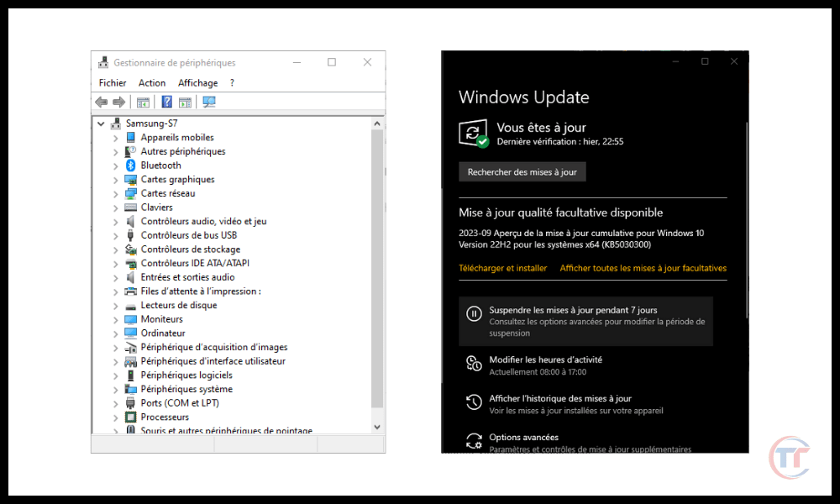Image resolution: width=840 pixels, height=504 pixels.
Task: Select the 'Périphériques système' label
Action: pyautogui.click(x=186, y=389)
